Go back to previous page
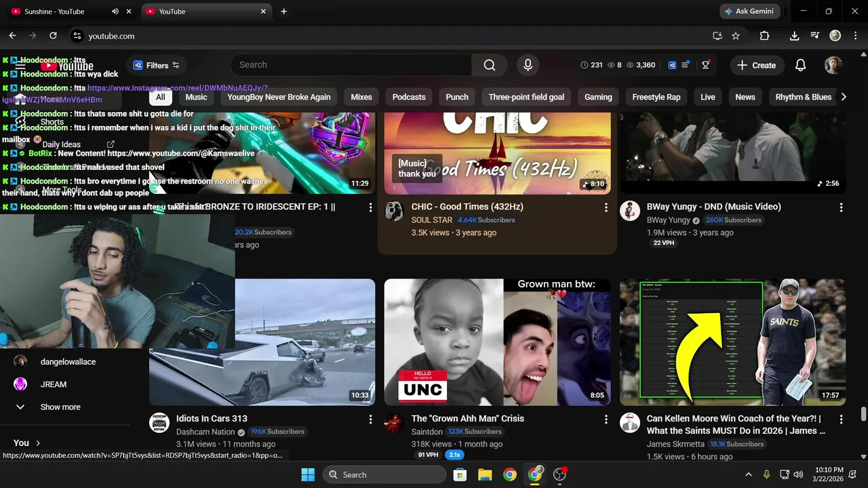868x488 pixels. coord(12,36)
